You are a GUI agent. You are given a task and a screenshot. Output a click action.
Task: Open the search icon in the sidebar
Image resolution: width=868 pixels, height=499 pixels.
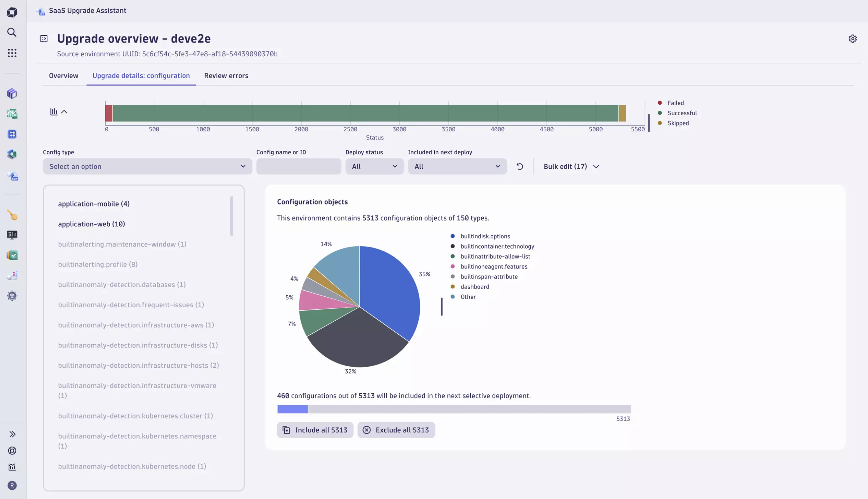12,32
